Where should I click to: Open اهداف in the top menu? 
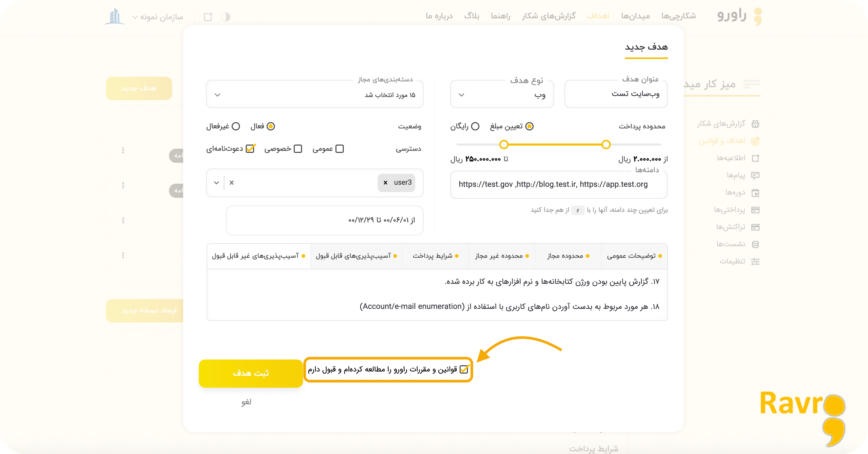pyautogui.click(x=598, y=16)
